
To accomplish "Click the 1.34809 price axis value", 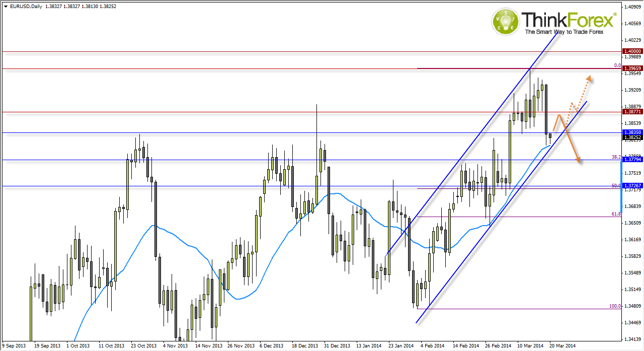I will coord(633,306).
